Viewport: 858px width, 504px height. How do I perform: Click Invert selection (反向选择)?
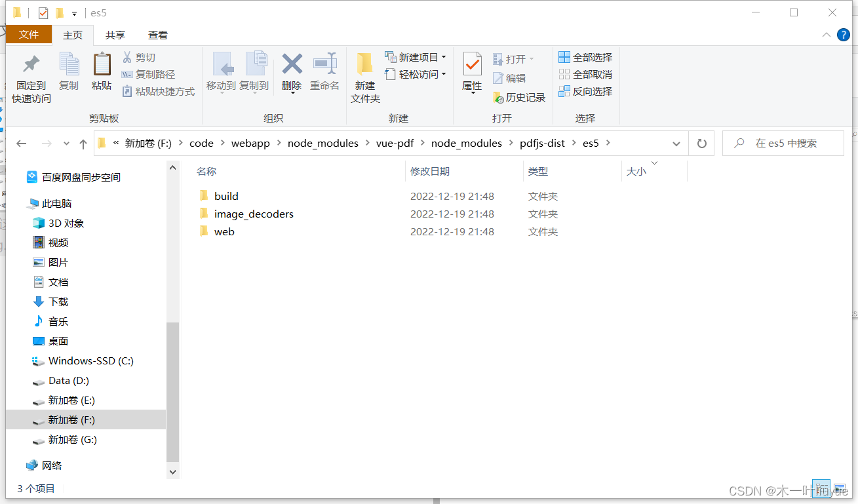[x=585, y=91]
